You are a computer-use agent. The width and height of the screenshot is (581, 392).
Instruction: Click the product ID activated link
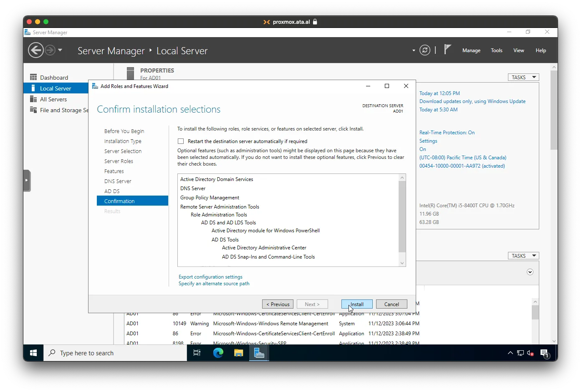[x=462, y=166]
